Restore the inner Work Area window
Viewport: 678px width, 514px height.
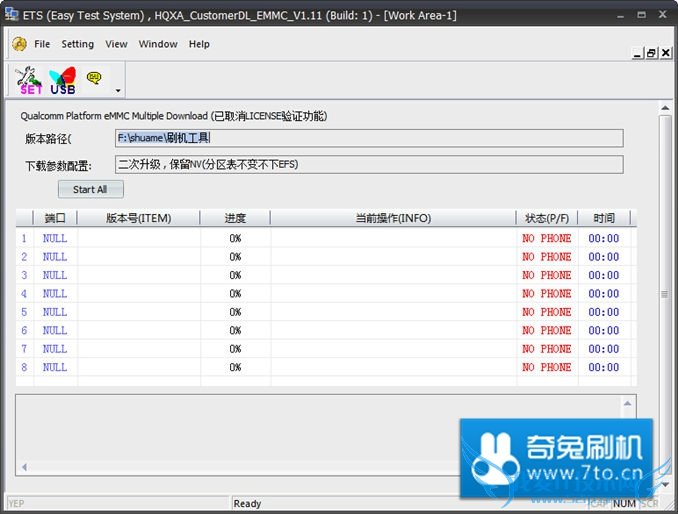(x=651, y=53)
